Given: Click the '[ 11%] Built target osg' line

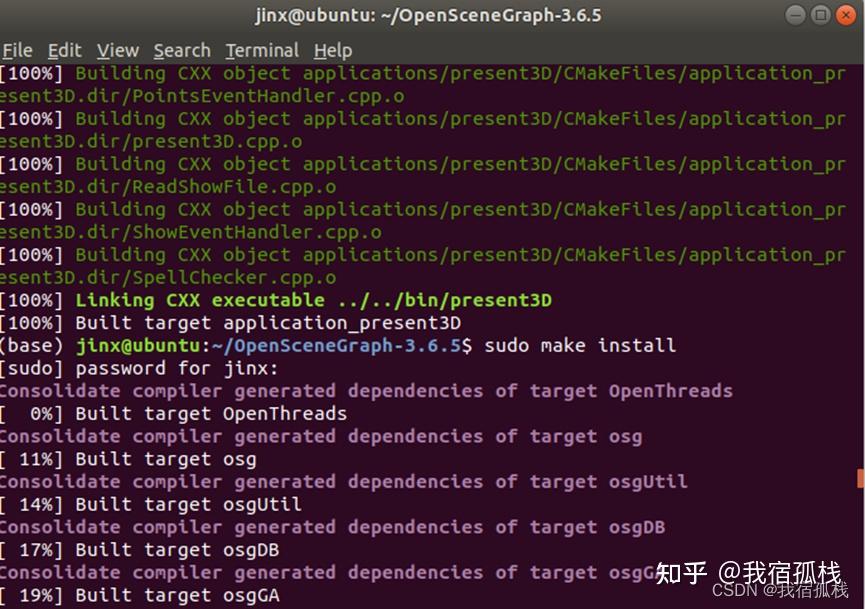Looking at the screenshot, I should [128, 459].
